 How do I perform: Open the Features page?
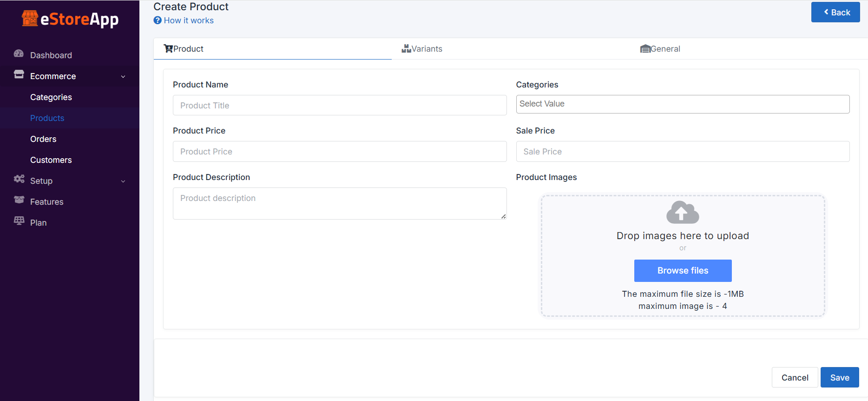point(47,202)
